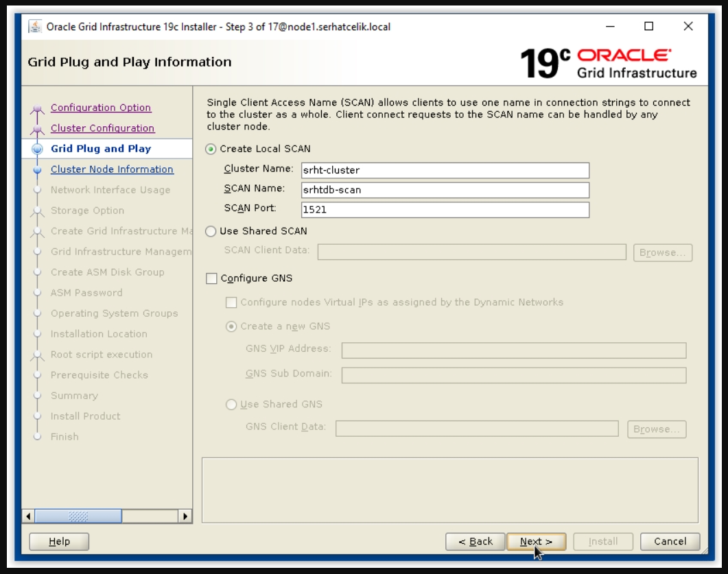Viewport: 728px width, 574px height.
Task: Go to previous step with Back button
Action: click(x=475, y=542)
